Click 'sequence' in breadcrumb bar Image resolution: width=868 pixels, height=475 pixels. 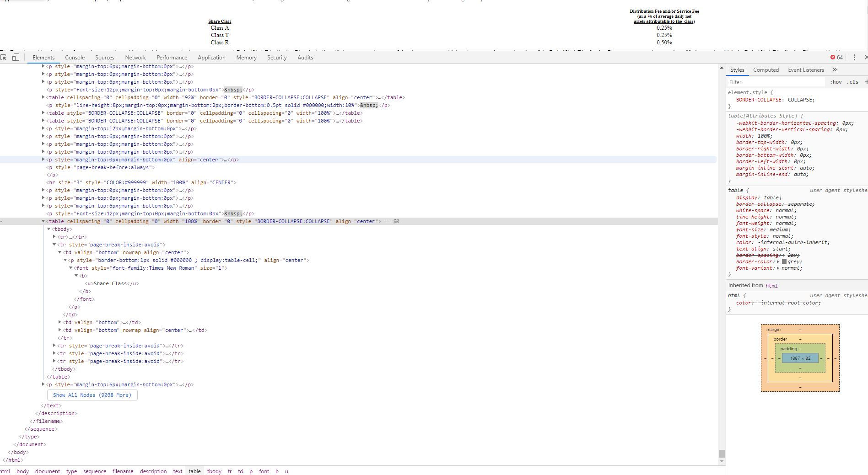pyautogui.click(x=95, y=471)
